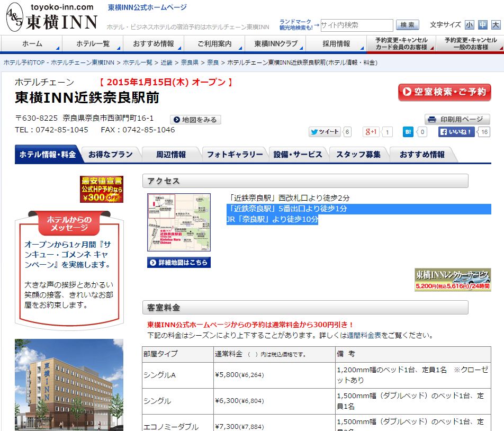Click the ¥5,800(¥6,264) price cell
Image resolution: width=504 pixels, height=431 pixels.
coord(274,375)
